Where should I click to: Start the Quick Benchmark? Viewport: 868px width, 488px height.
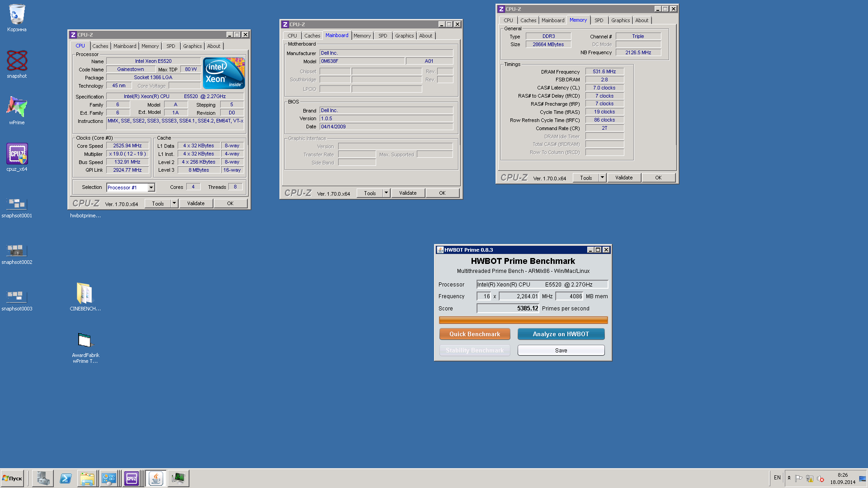point(475,334)
